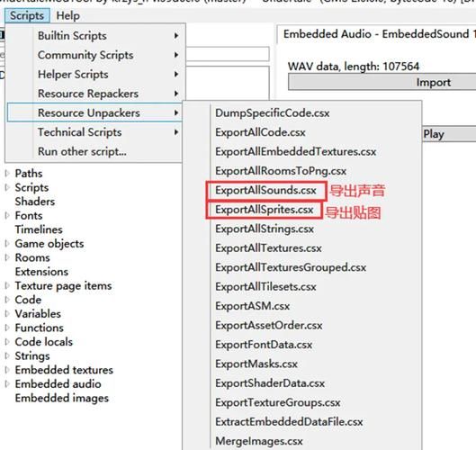Select the Embedded images item
The height and width of the screenshot is (450, 476).
[62, 398]
